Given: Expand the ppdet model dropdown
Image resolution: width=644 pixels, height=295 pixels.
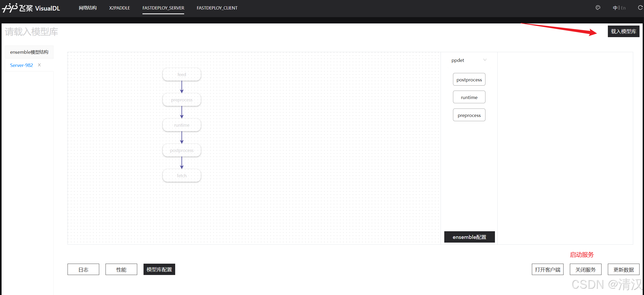Looking at the screenshot, I should point(469,60).
